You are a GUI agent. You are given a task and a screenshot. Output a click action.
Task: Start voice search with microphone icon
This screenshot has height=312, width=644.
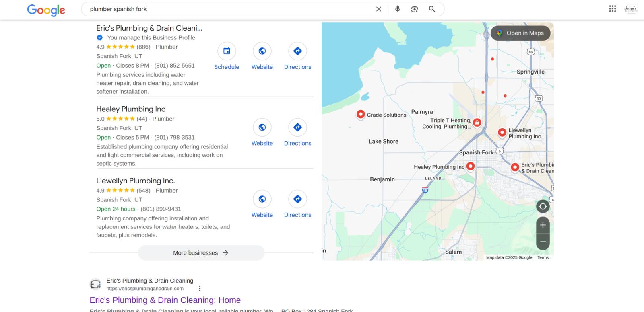point(398,9)
